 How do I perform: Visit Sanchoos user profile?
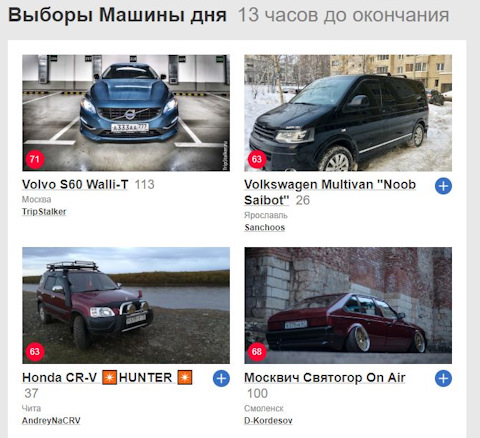coord(265,227)
